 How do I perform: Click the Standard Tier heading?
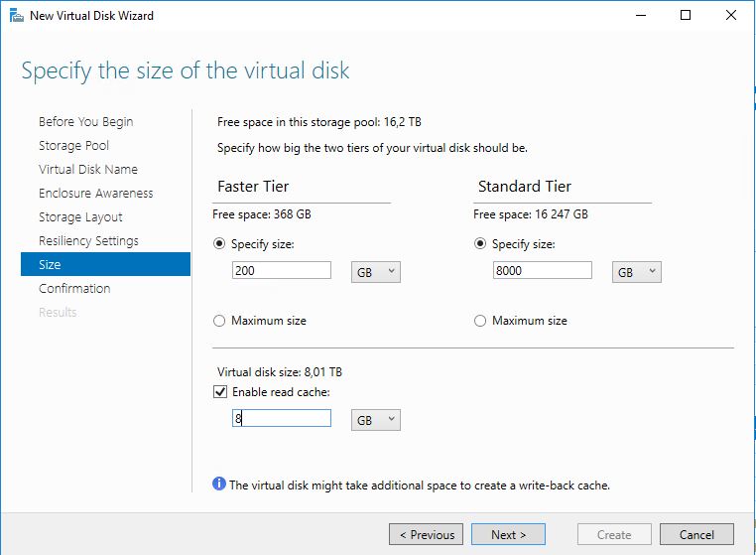click(525, 187)
